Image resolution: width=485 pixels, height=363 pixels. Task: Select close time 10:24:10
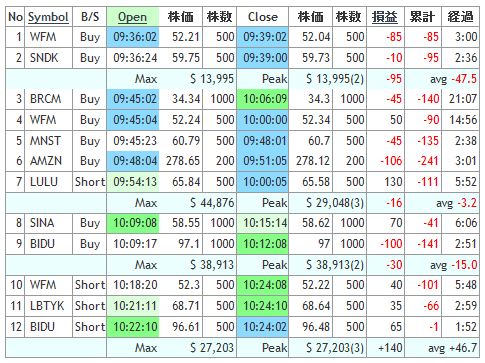[x=265, y=306]
